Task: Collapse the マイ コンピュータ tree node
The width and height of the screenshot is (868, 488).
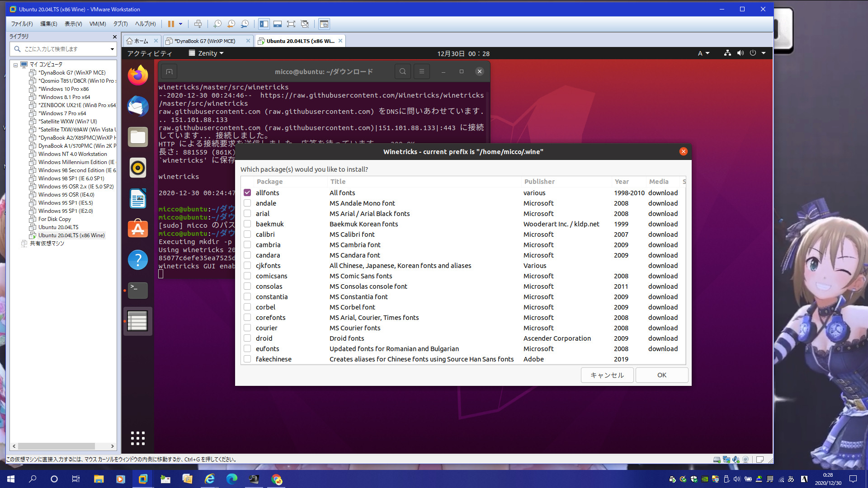Action: click(x=15, y=65)
